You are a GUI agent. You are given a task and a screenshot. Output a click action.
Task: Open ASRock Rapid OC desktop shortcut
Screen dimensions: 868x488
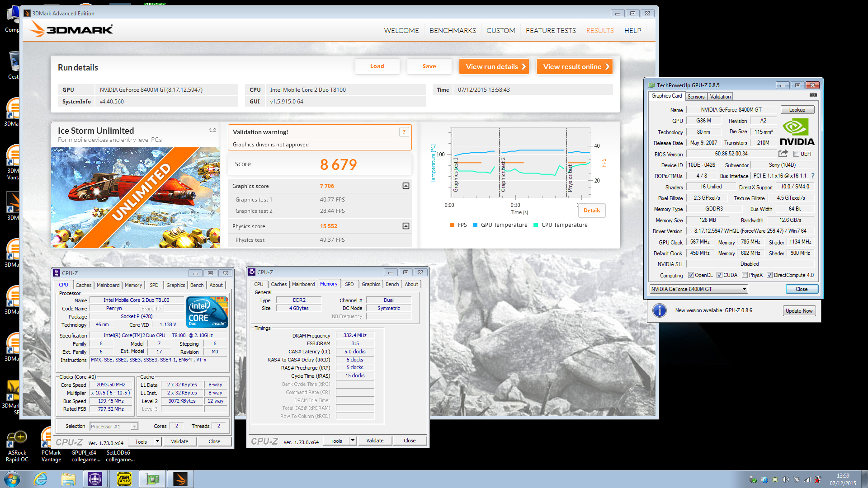point(17,446)
